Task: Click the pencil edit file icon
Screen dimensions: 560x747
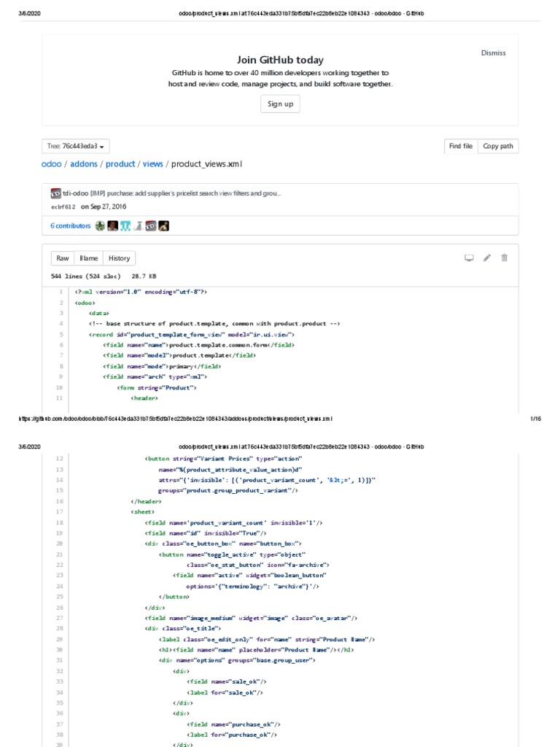Action: [487, 258]
